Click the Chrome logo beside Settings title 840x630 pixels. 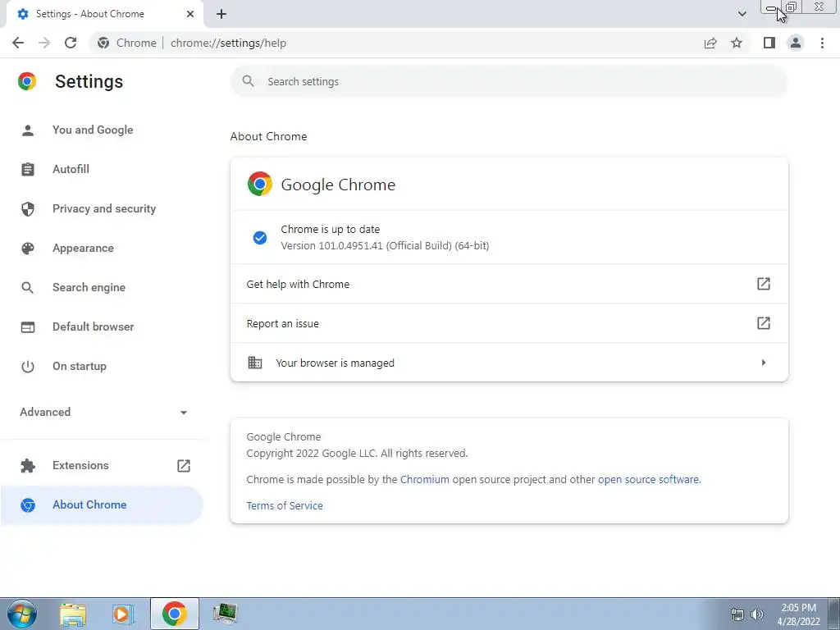click(27, 81)
